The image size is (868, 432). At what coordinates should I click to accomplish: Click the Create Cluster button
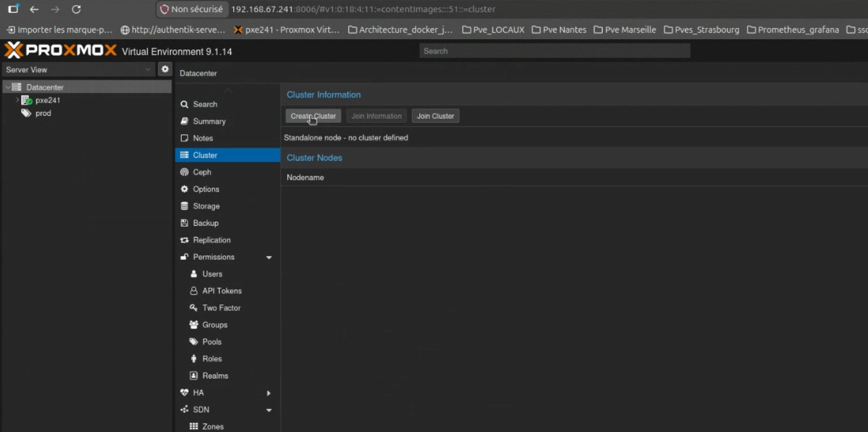313,116
